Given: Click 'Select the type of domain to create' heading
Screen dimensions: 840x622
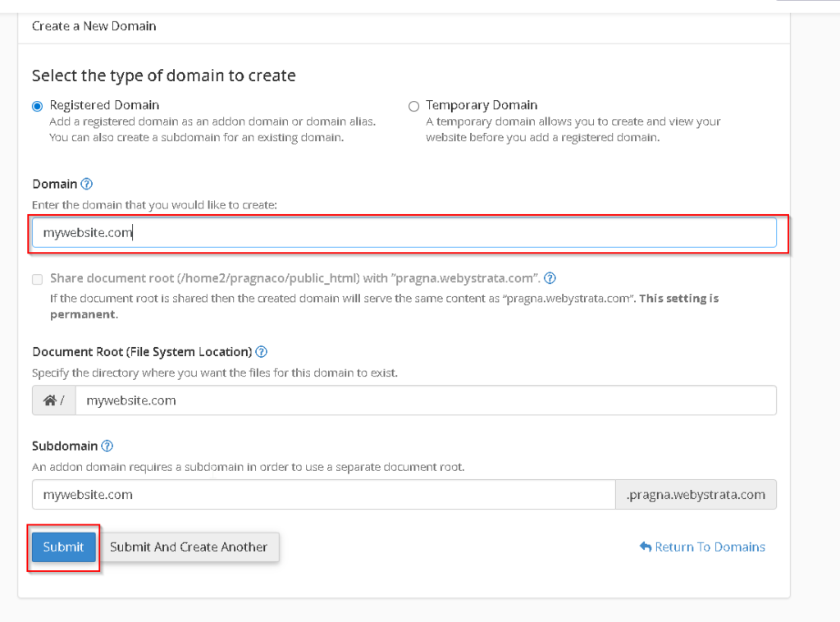Looking at the screenshot, I should [x=164, y=75].
